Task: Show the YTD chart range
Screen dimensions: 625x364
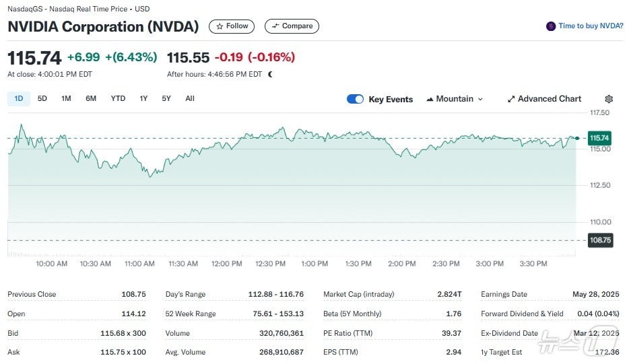Action: click(x=118, y=99)
